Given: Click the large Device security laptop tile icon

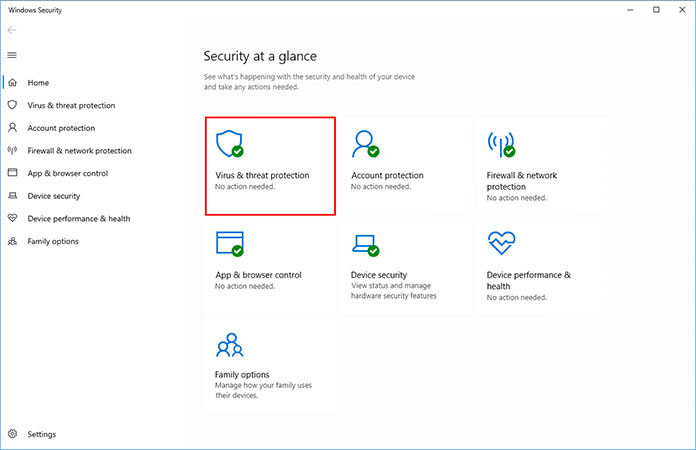Looking at the screenshot, I should pos(366,245).
